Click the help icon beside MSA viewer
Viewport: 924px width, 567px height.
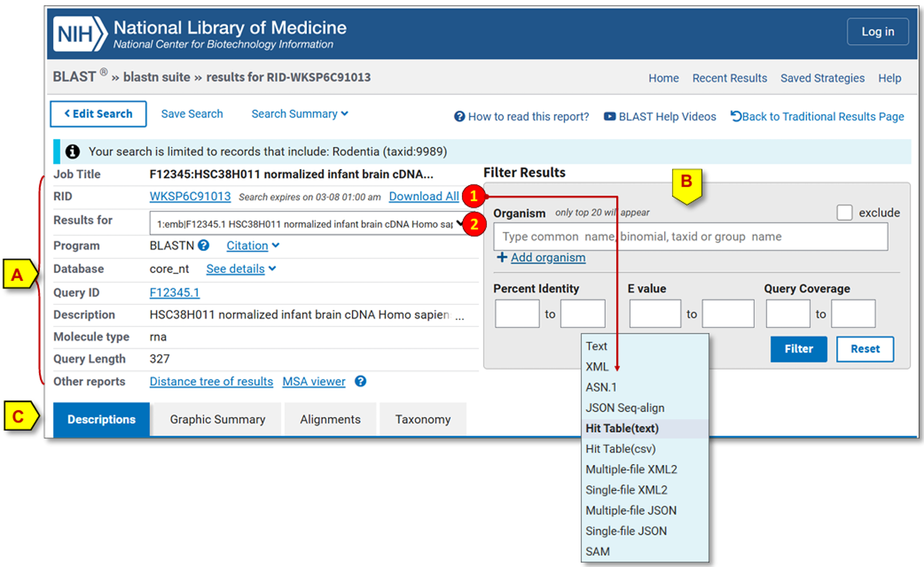click(360, 381)
